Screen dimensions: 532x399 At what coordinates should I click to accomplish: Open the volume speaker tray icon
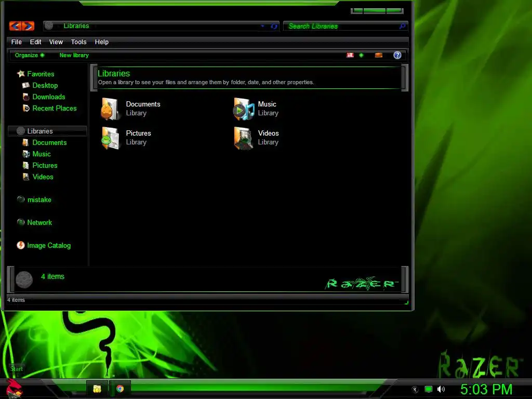point(441,389)
